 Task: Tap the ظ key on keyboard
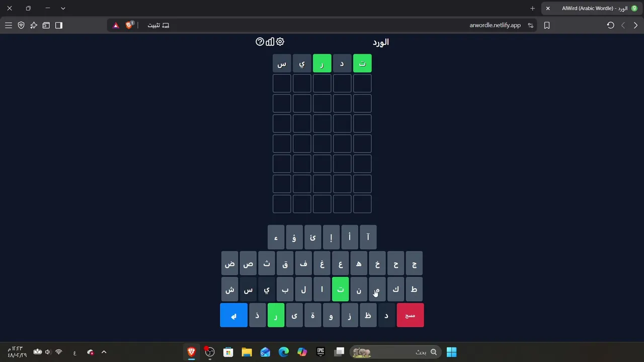point(368,315)
